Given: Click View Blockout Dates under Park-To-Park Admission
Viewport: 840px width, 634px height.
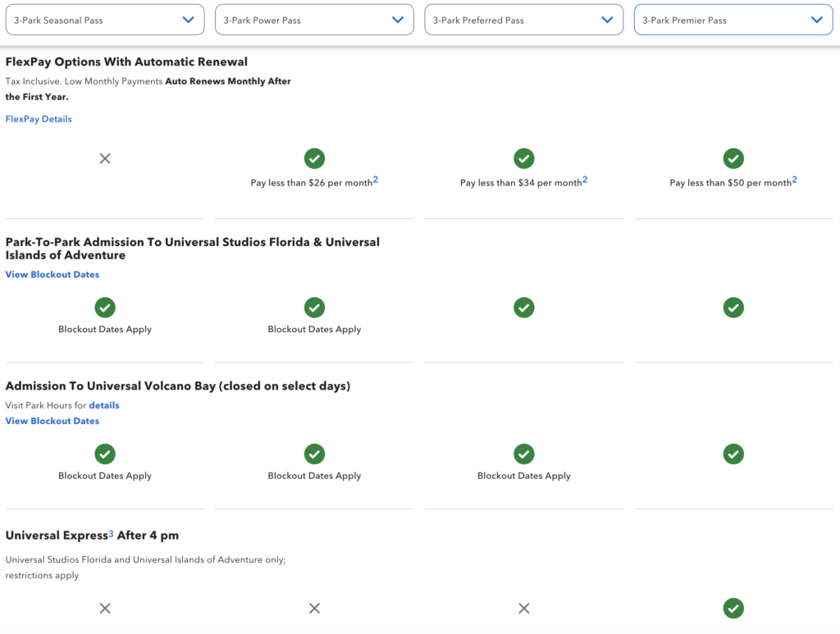Looking at the screenshot, I should (52, 274).
